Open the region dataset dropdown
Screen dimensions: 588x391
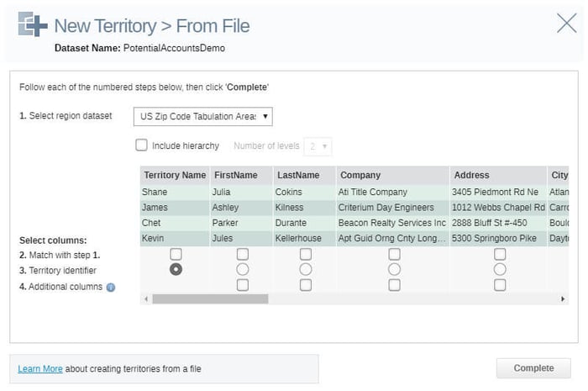coord(202,116)
